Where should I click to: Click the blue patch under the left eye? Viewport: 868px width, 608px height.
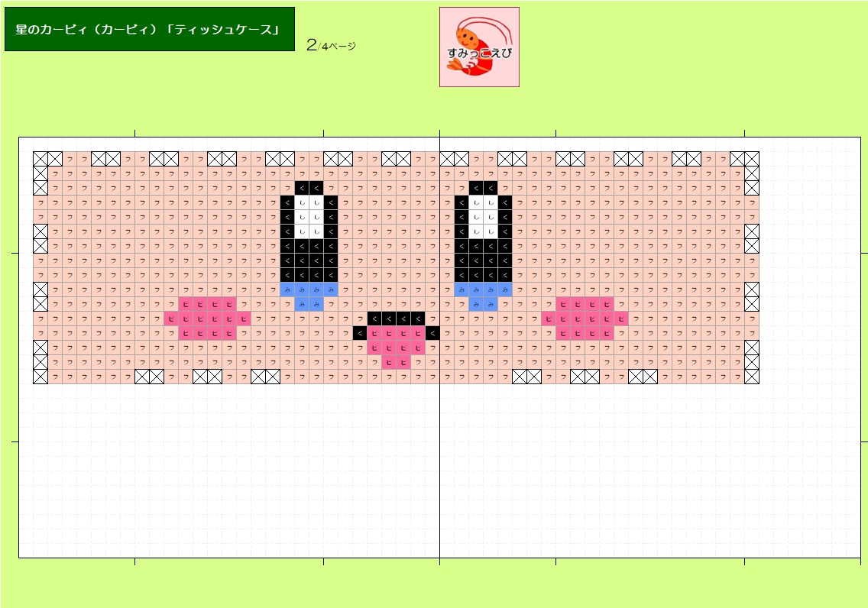tap(309, 296)
